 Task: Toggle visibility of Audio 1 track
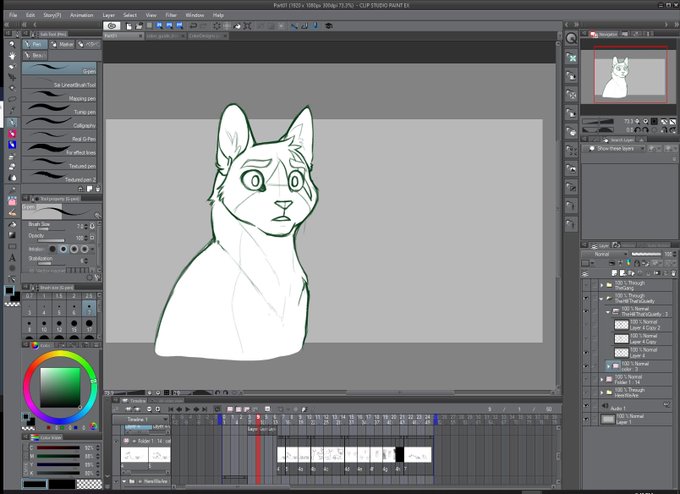pyautogui.click(x=586, y=406)
